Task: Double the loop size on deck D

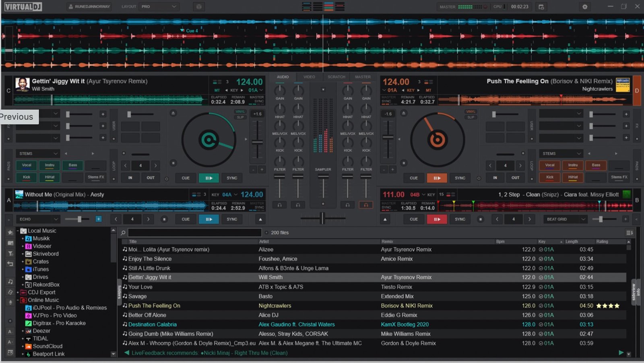Action: 520,165
